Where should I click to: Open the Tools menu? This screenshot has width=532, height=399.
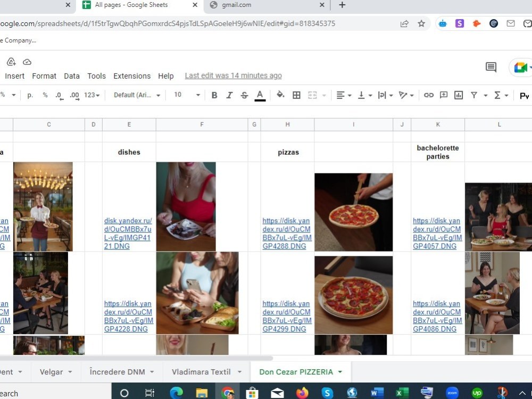tap(96, 76)
